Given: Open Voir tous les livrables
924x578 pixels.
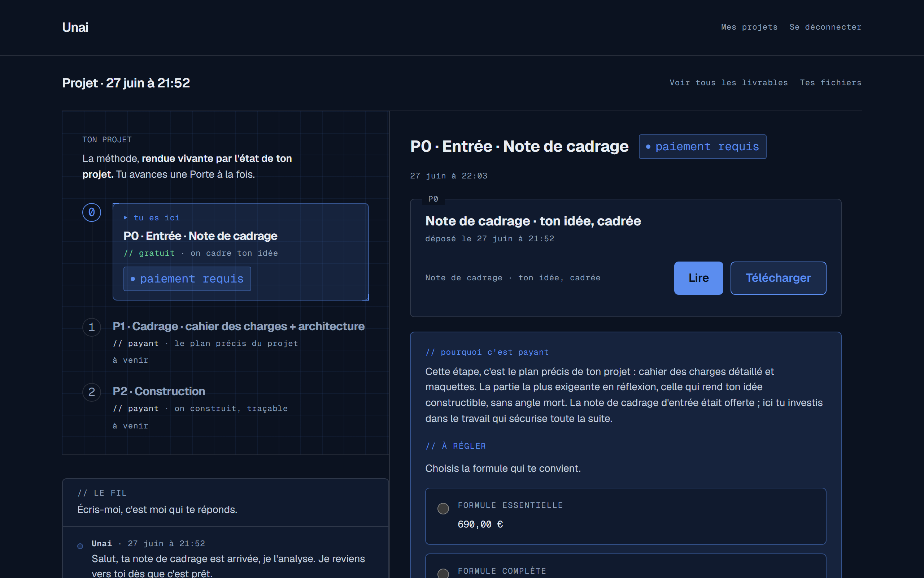Looking at the screenshot, I should [x=728, y=83].
